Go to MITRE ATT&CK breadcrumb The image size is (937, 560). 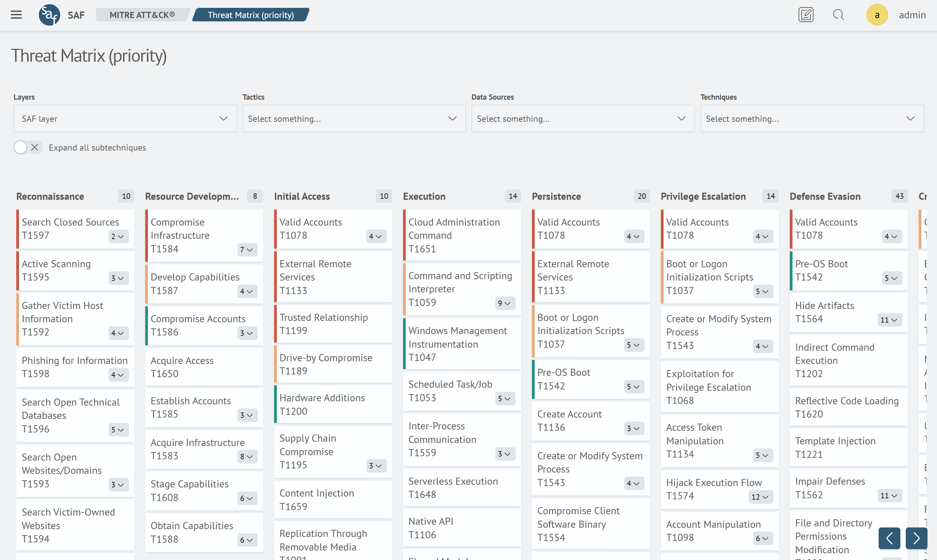point(142,15)
